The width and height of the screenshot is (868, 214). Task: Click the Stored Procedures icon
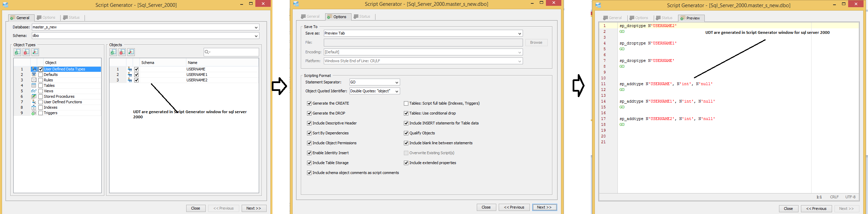[34, 96]
